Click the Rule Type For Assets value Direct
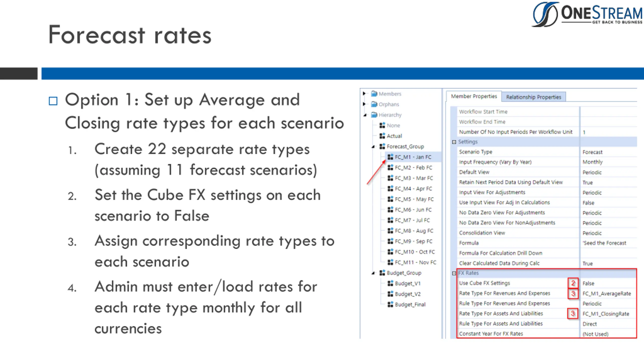644x362 pixels. tap(589, 324)
